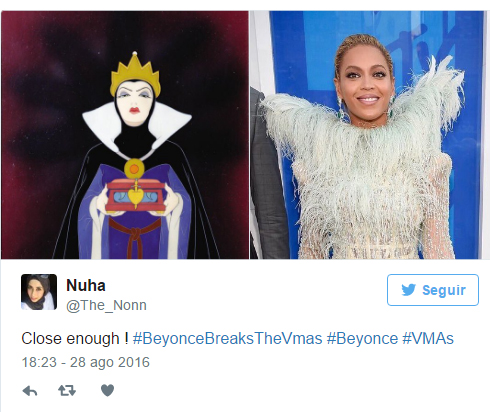Click the Twitter bird icon in Seguir
490x412 pixels.
click(408, 290)
